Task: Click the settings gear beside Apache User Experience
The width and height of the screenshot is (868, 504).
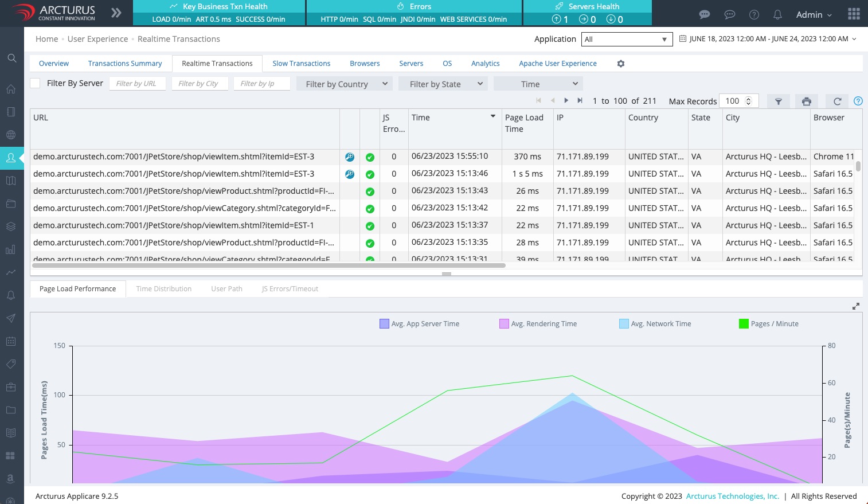Action: (x=620, y=64)
